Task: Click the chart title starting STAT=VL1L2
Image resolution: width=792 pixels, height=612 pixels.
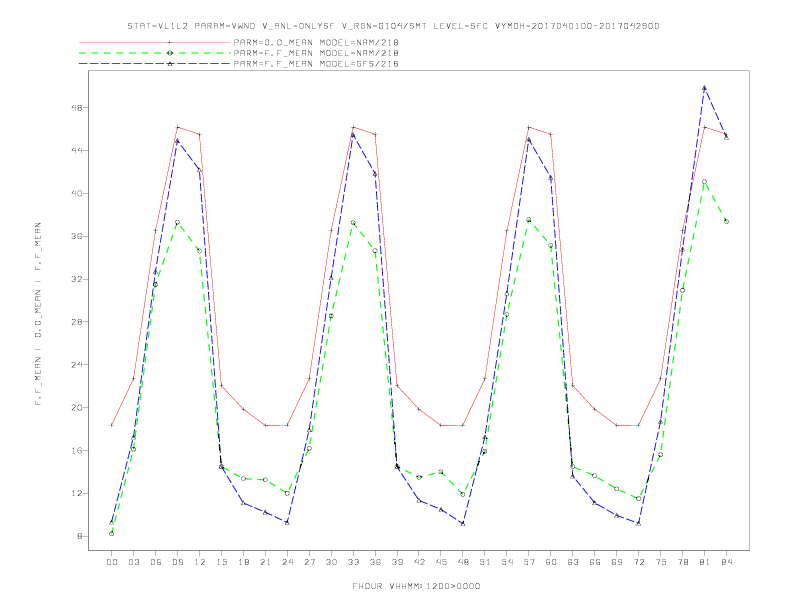Action: (x=393, y=26)
